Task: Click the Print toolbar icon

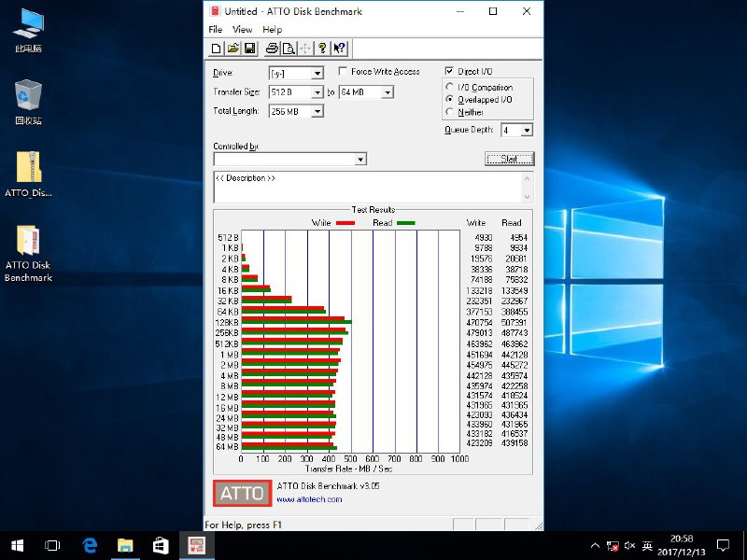Action: pos(272,49)
